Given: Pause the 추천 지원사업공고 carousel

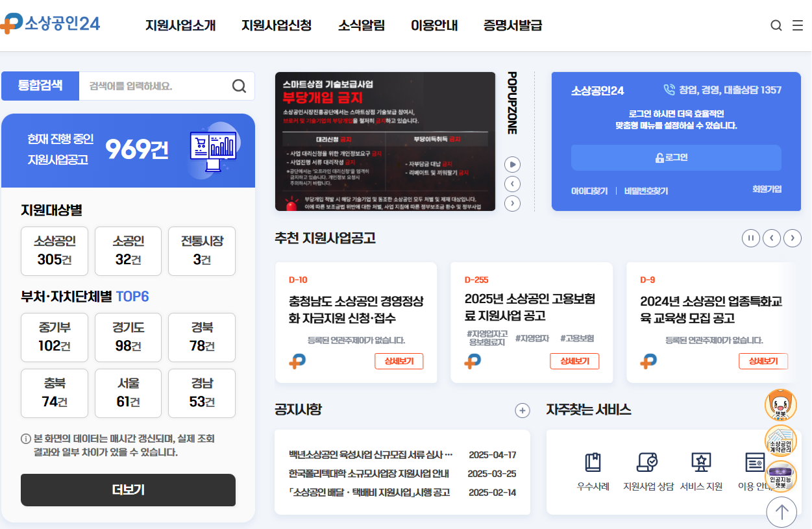Looking at the screenshot, I should click(x=751, y=238).
